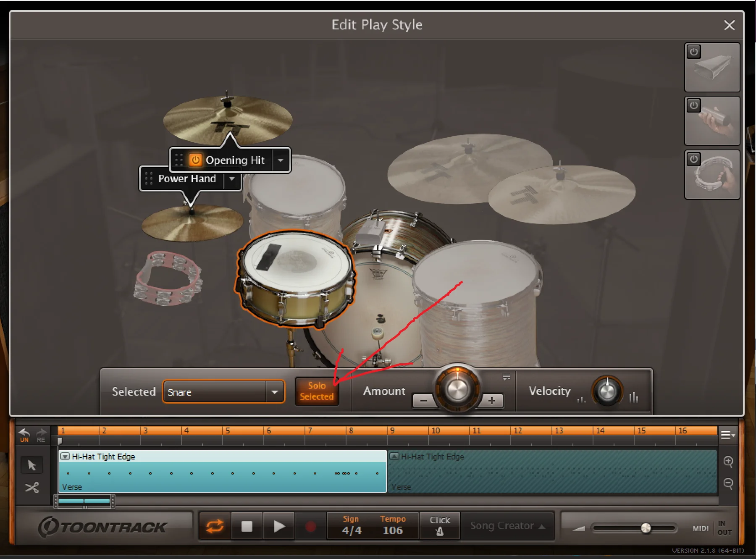Toggle the tambourine percussion power button
This screenshot has width=756, height=559.
pos(694,159)
